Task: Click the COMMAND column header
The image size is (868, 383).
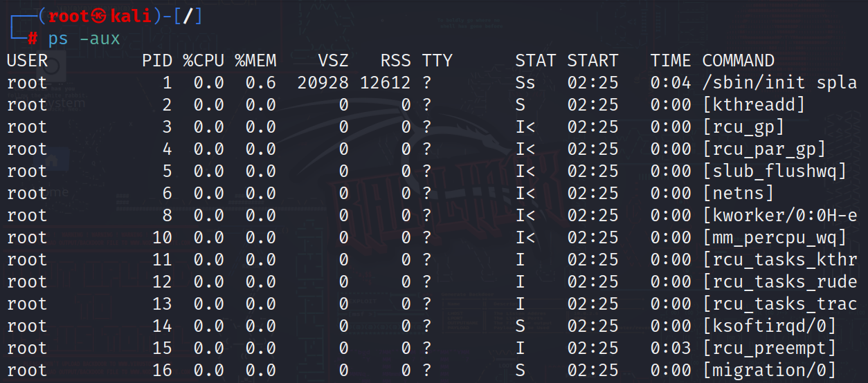Action: [x=738, y=61]
